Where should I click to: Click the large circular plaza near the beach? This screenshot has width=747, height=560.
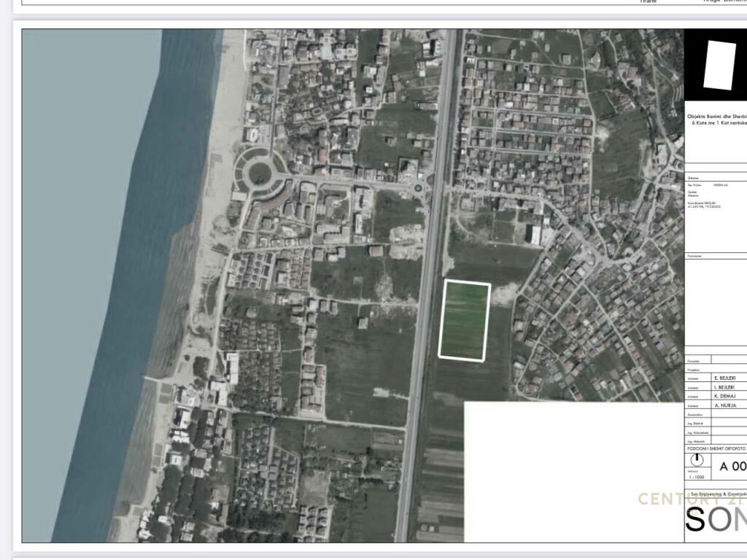click(260, 173)
